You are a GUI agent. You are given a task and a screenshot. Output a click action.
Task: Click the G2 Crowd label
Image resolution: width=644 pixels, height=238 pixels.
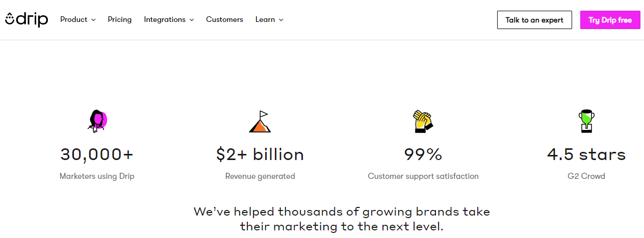pos(586,176)
